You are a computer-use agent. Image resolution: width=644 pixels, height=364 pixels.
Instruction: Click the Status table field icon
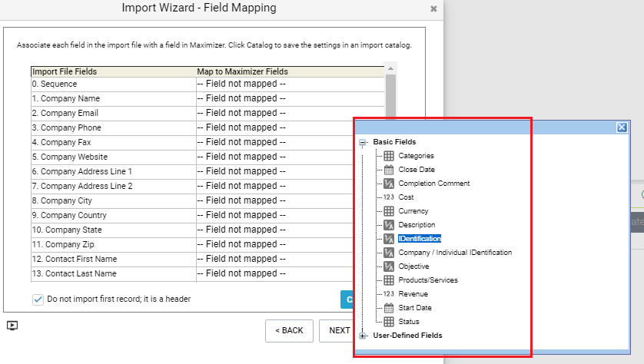click(x=389, y=322)
